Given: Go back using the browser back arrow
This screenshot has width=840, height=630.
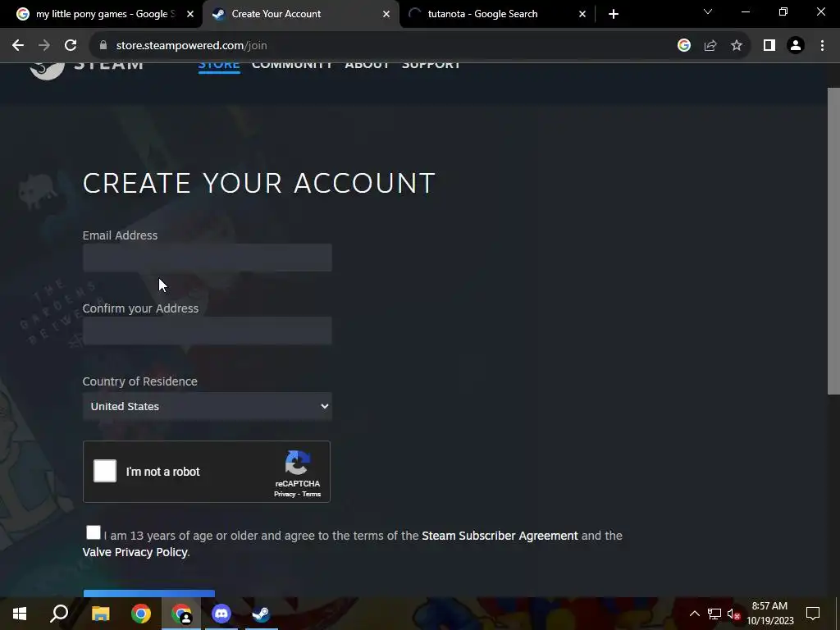Looking at the screenshot, I should (18, 46).
